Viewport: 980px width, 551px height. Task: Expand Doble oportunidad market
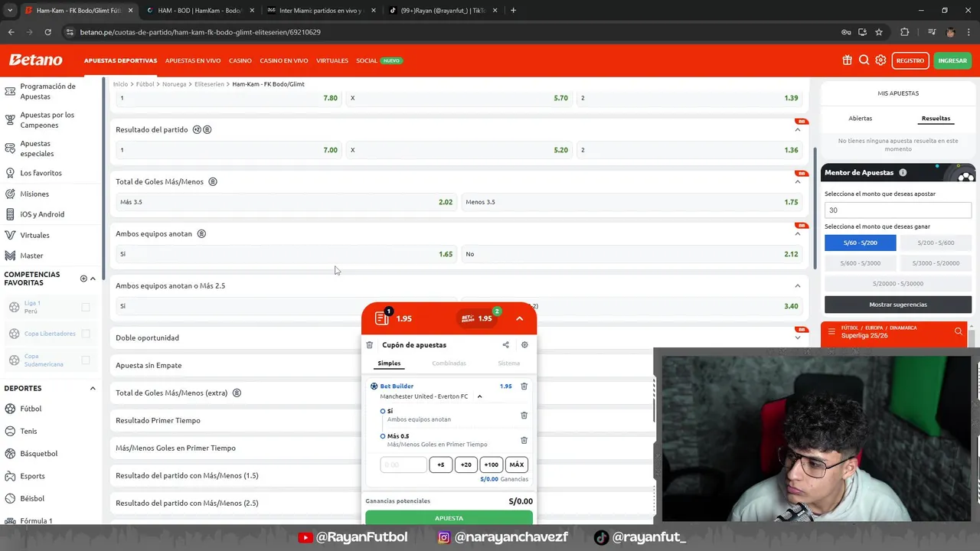(797, 337)
